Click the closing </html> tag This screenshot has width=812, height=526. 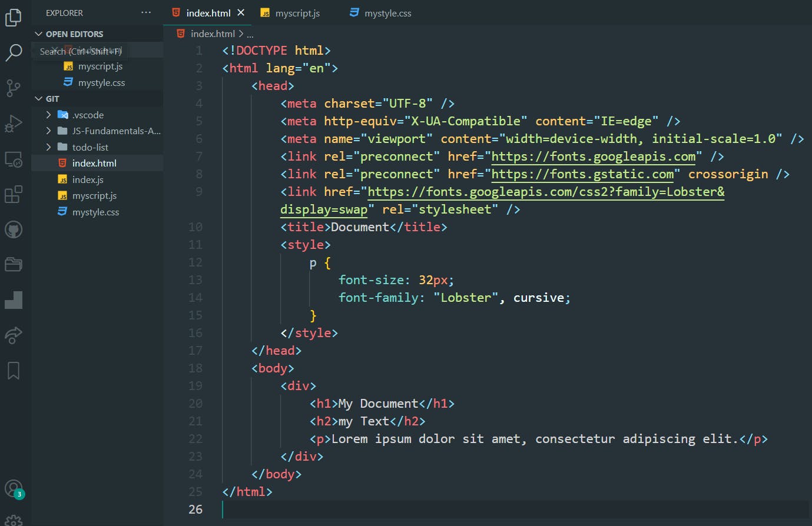point(247,492)
